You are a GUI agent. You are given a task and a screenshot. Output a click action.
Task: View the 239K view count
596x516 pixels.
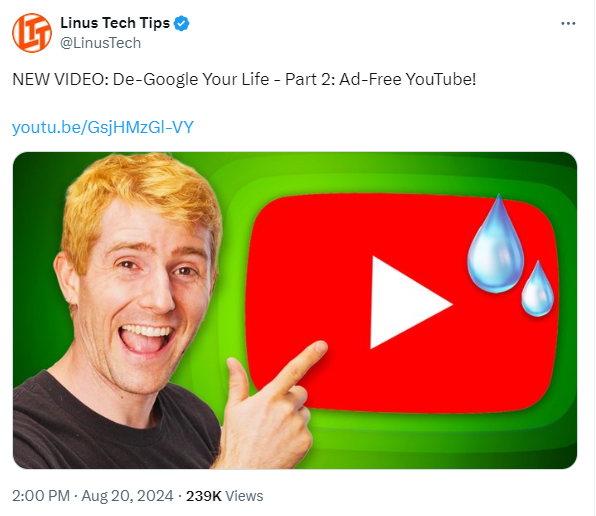(x=203, y=496)
